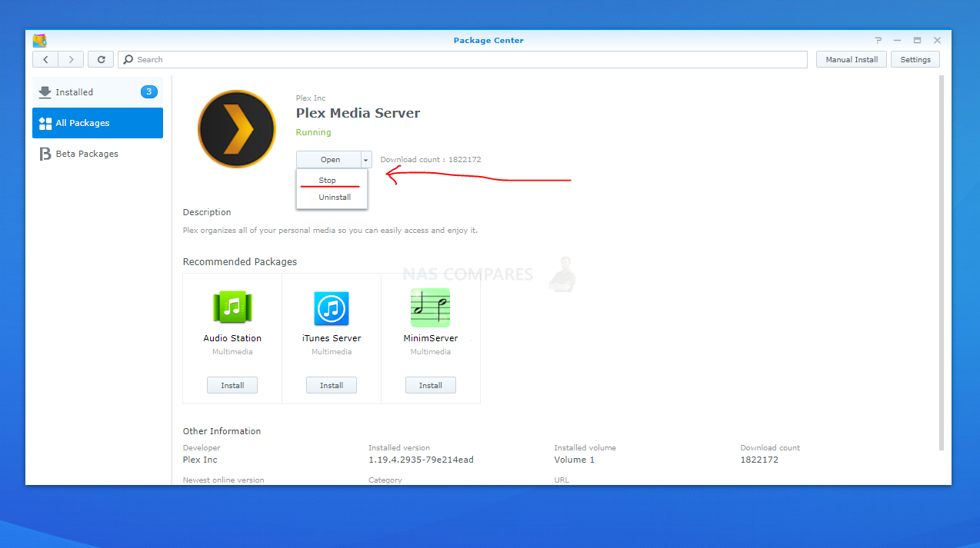Click the Plex Inc developer value

(200, 460)
